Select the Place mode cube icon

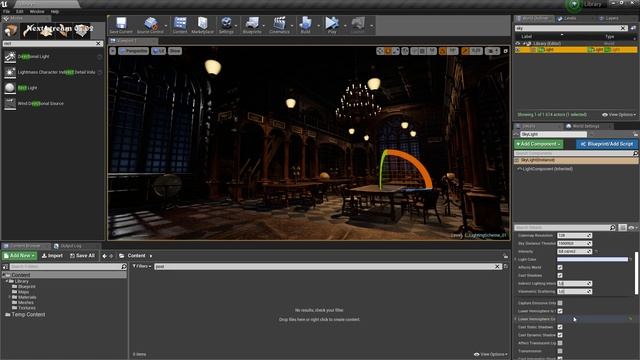(x=11, y=30)
